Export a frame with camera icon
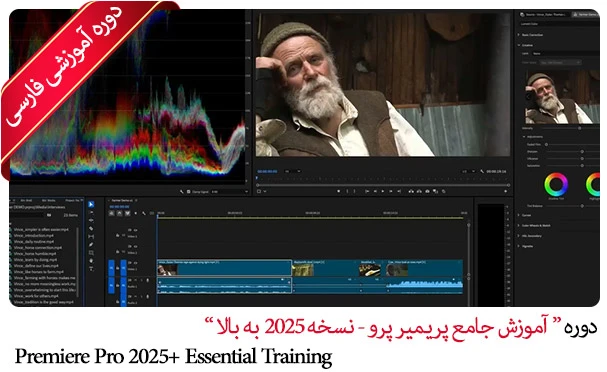 tap(427, 191)
